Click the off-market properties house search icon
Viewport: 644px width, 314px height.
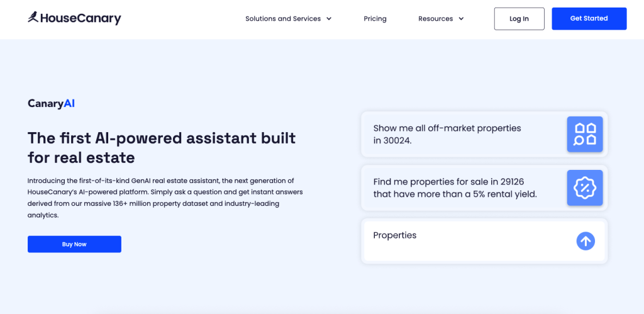coord(585,134)
